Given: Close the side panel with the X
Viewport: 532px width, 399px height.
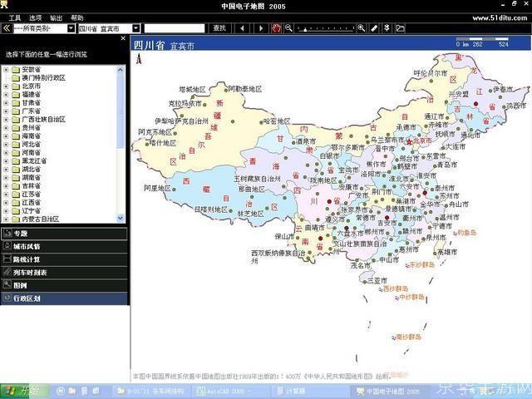Looking at the screenshot, I should click(123, 38).
